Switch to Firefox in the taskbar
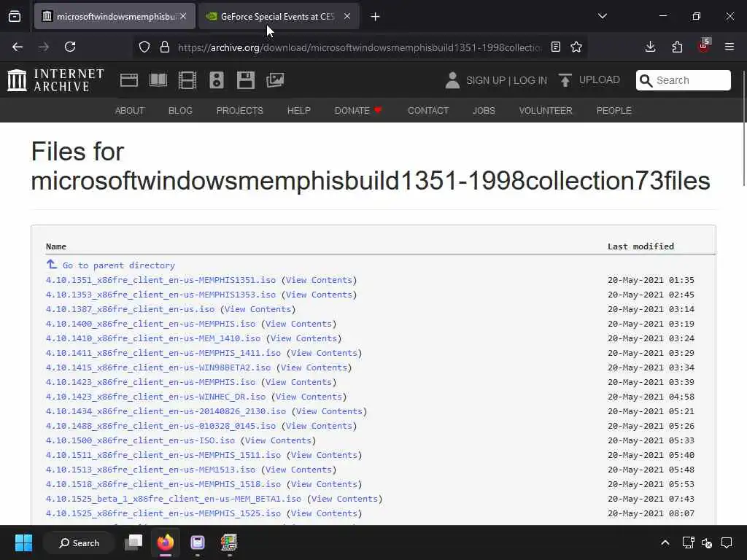This screenshot has height=560, width=747. tap(166, 542)
